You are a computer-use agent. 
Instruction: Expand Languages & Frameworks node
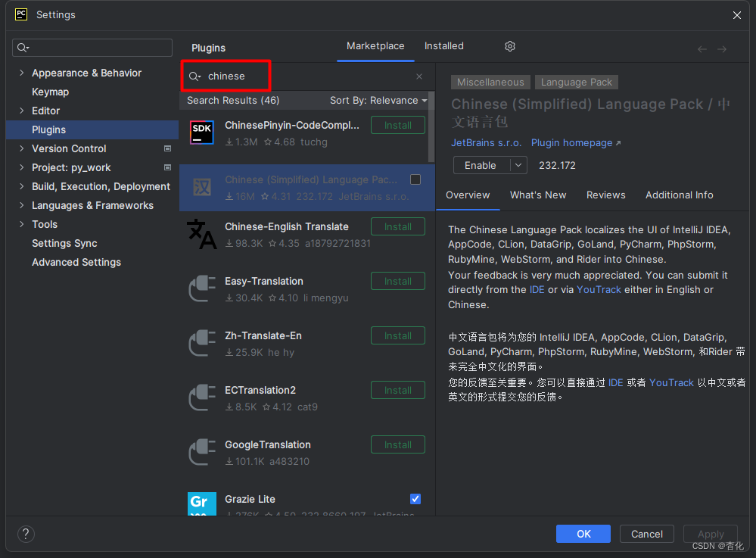(21, 205)
